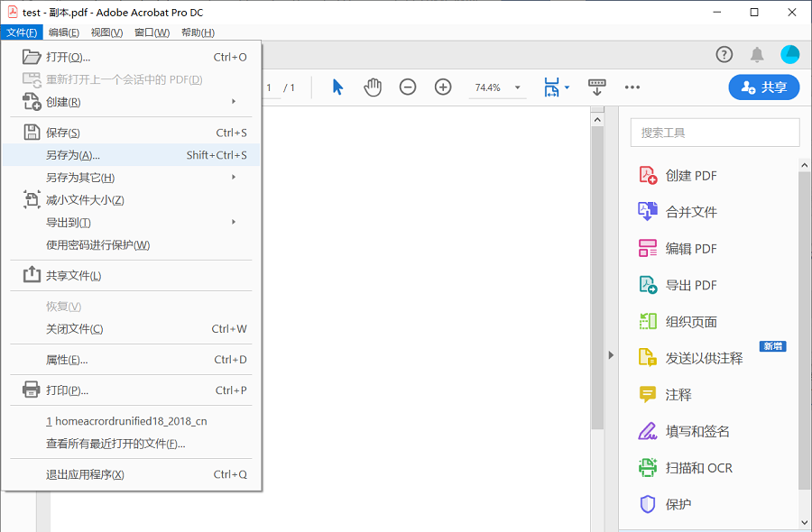
Task: Click the floppy disk icon beside 保存
Action: (32, 133)
